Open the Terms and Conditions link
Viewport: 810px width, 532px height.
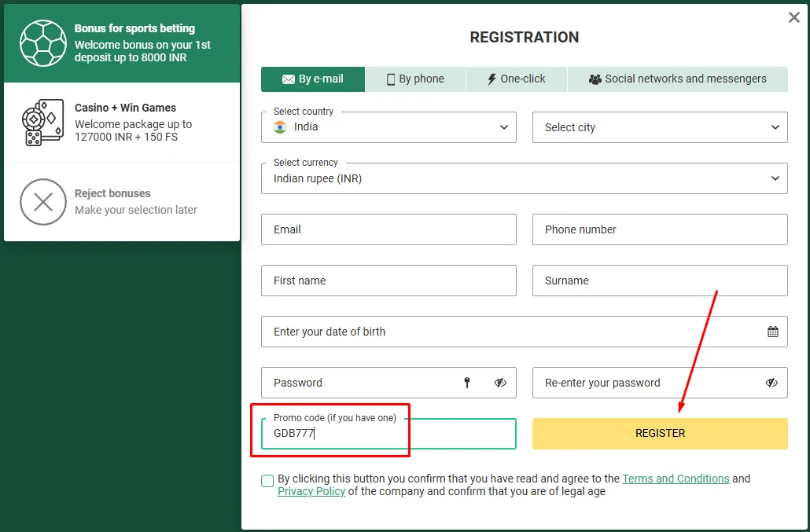(676, 479)
